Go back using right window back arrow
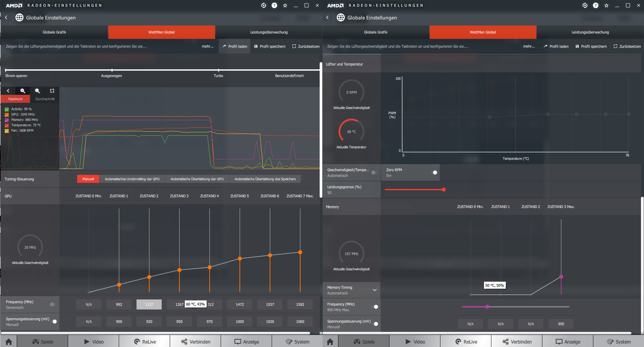This screenshot has width=644, height=347. [x=327, y=17]
